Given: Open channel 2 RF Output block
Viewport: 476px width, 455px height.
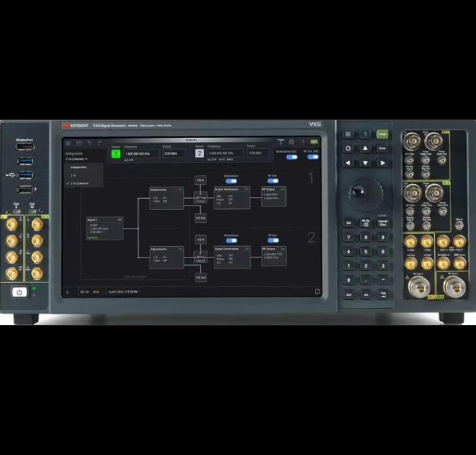Looking at the screenshot, I should pyautogui.click(x=274, y=256).
